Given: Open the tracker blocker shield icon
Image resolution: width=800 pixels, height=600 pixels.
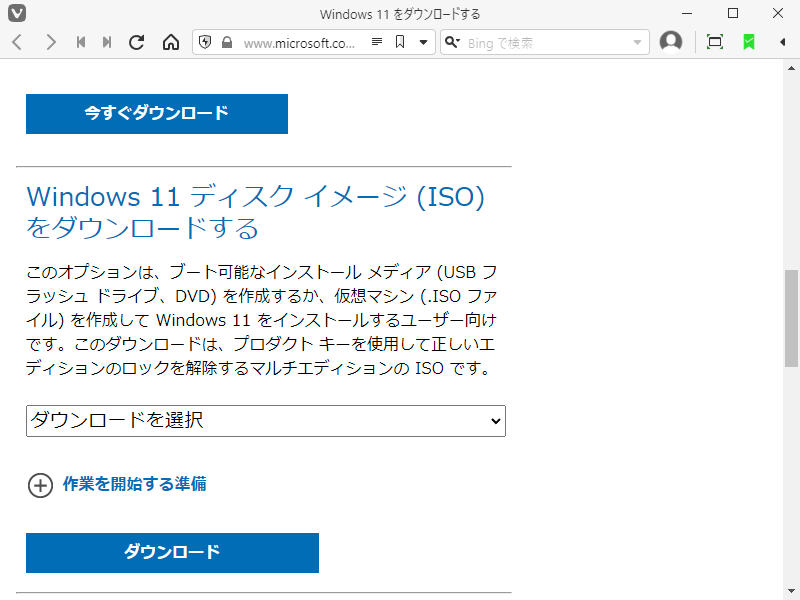Looking at the screenshot, I should (x=205, y=42).
